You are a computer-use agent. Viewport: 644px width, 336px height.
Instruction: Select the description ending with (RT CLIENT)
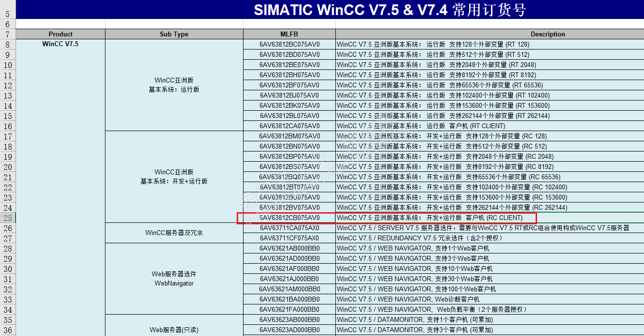(x=489, y=126)
